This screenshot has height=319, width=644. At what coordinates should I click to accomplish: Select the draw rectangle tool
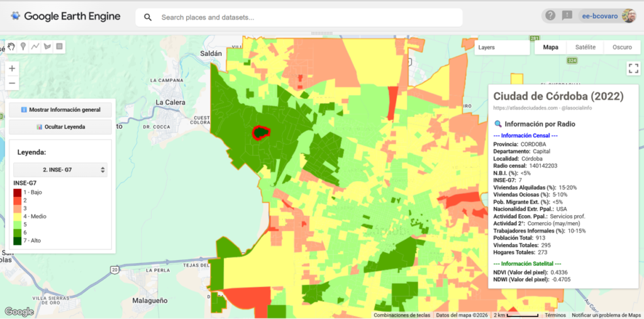pyautogui.click(x=59, y=47)
